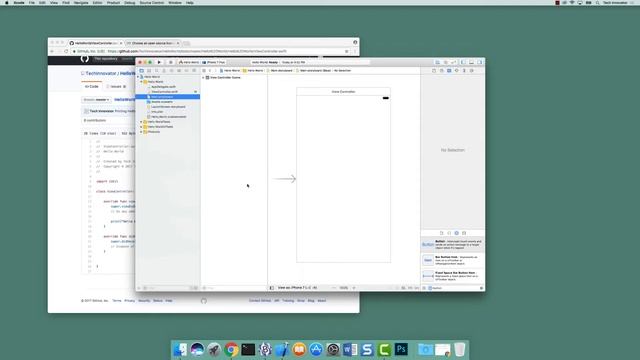640x360 pixels.
Task: Open Photoshop from the Dock
Action: coord(401,350)
